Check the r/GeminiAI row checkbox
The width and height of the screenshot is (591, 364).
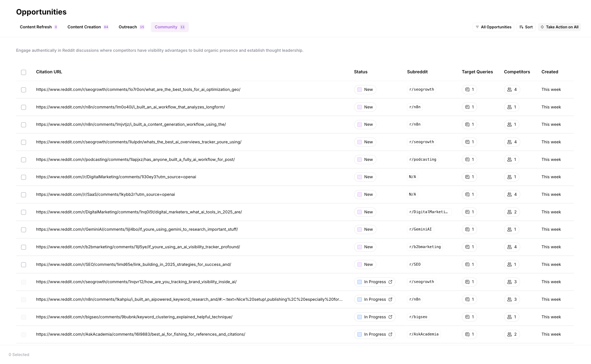point(23,230)
